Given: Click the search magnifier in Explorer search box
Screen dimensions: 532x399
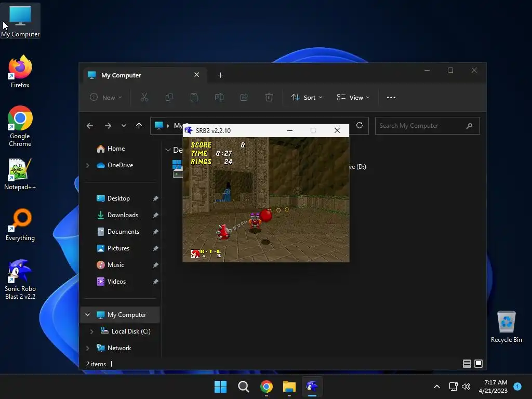Looking at the screenshot, I should click(x=469, y=126).
